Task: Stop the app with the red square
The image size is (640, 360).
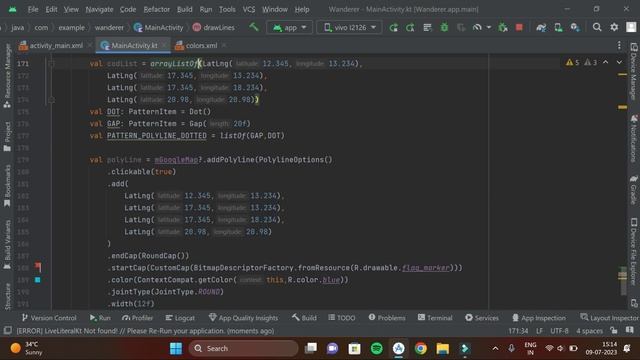Action: pyautogui.click(x=519, y=27)
